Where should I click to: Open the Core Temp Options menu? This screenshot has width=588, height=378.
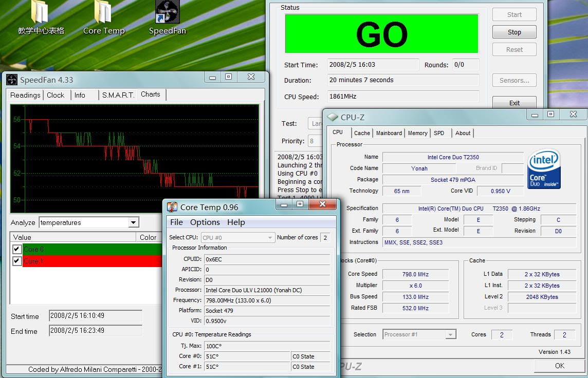205,222
